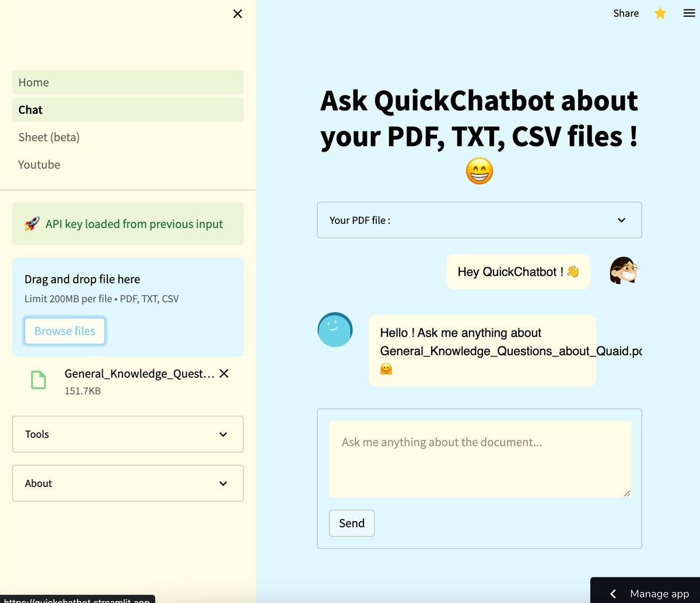Image resolution: width=700 pixels, height=603 pixels.
Task: Click the hugging emoji in bot message
Action: (x=386, y=369)
